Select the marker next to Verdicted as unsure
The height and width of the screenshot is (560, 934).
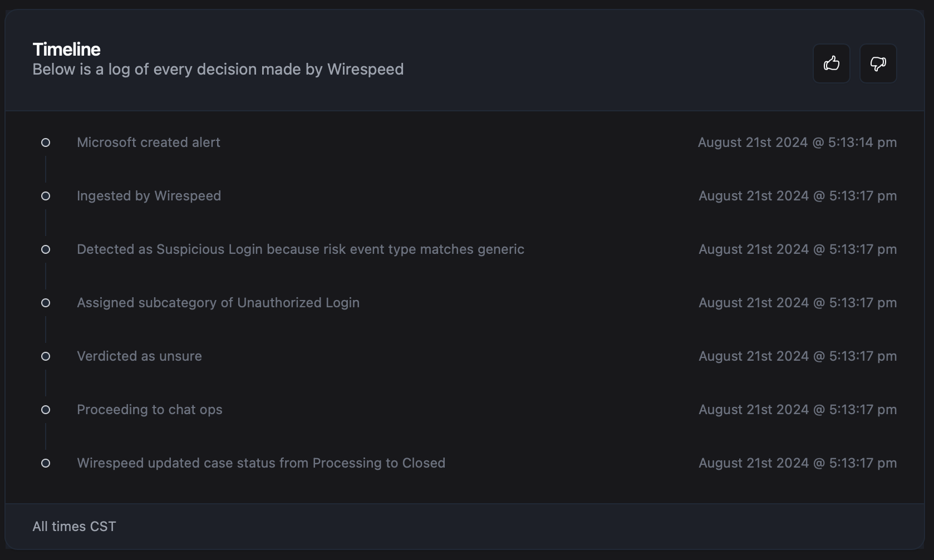pyautogui.click(x=46, y=356)
